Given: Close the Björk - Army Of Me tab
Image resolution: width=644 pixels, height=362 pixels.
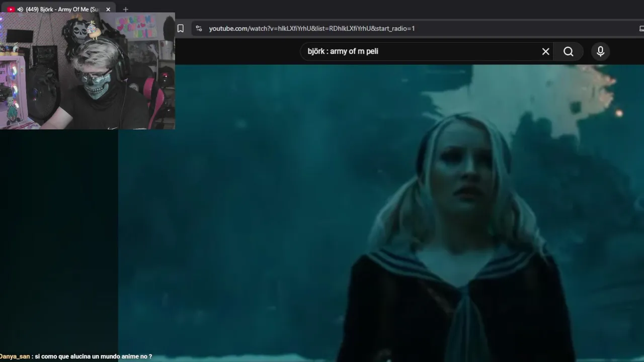Looking at the screenshot, I should click(x=108, y=10).
